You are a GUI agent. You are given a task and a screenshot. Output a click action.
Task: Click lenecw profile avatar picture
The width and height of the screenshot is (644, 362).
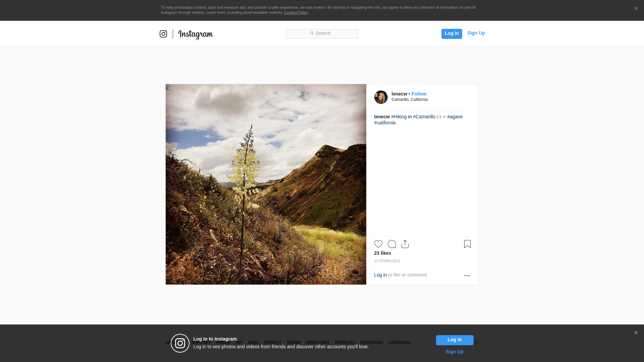pyautogui.click(x=381, y=97)
